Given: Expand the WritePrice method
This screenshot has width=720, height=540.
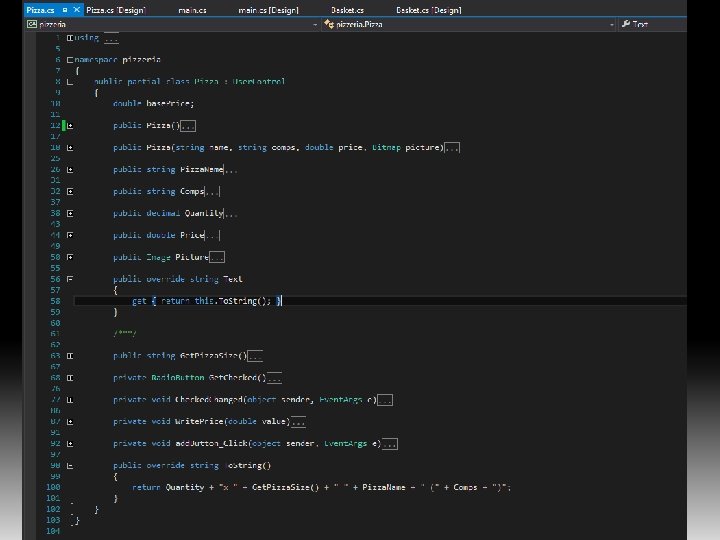Looking at the screenshot, I should pos(70,422).
